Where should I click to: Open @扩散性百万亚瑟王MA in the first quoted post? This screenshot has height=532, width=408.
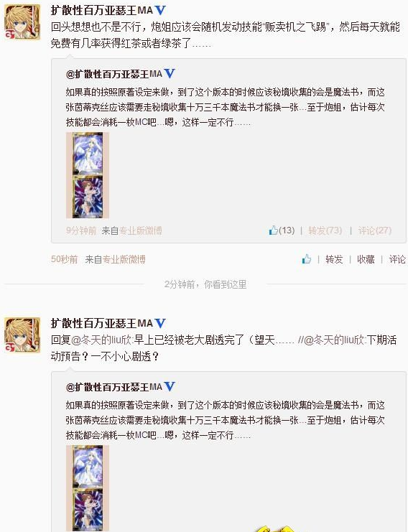114,74
